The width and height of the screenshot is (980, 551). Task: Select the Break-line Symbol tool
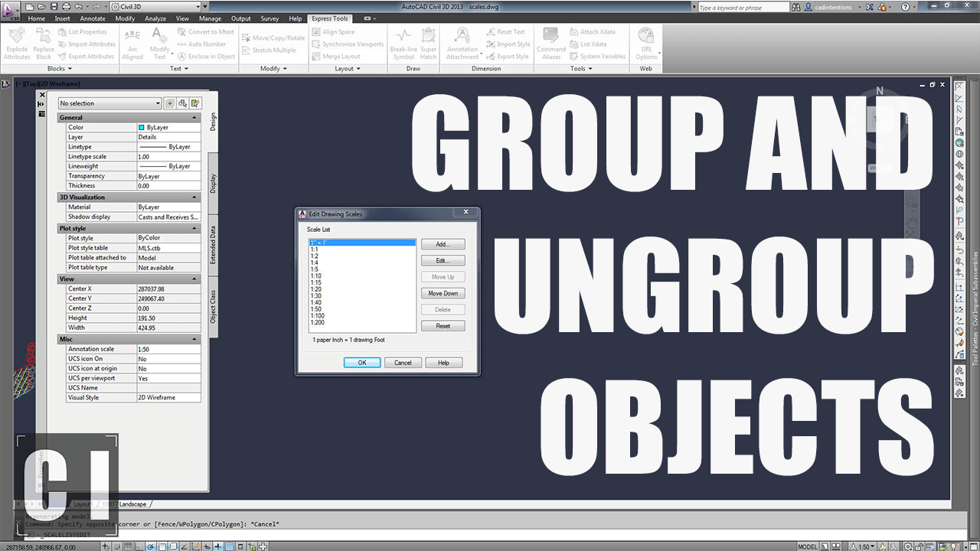coord(403,44)
